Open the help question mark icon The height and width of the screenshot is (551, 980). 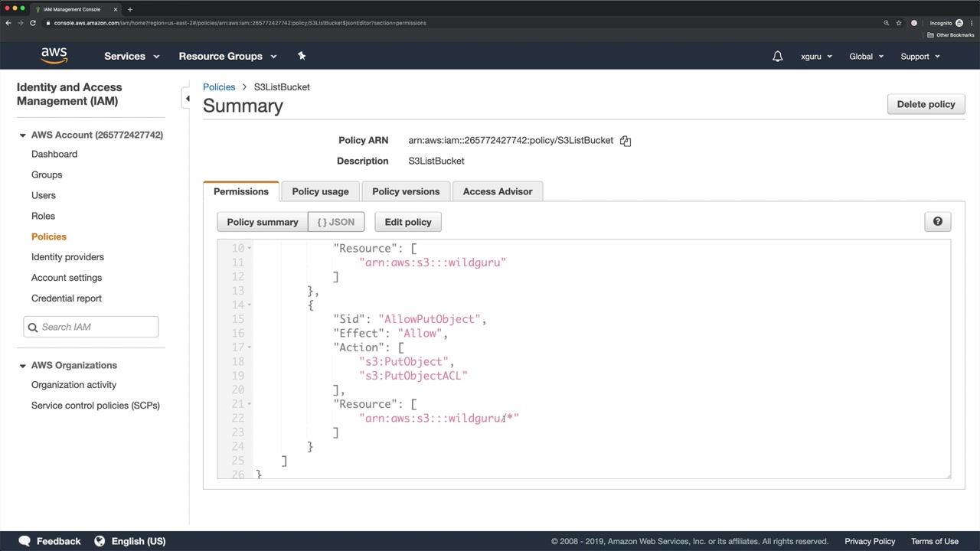937,222
